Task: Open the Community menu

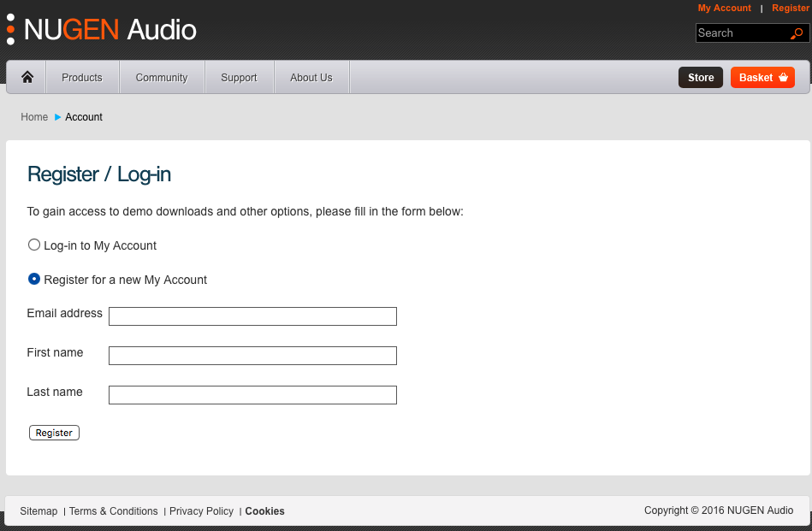Action: tap(162, 77)
